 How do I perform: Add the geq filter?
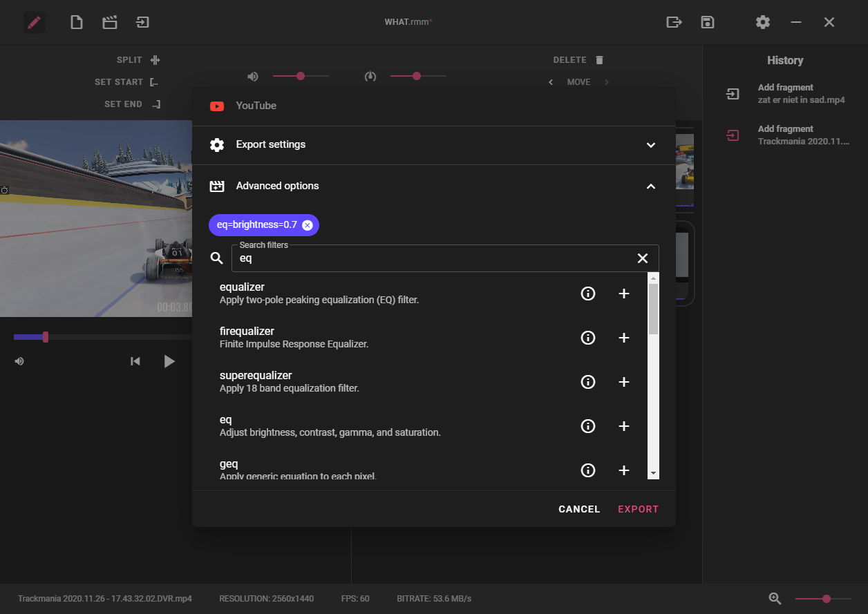pos(623,470)
